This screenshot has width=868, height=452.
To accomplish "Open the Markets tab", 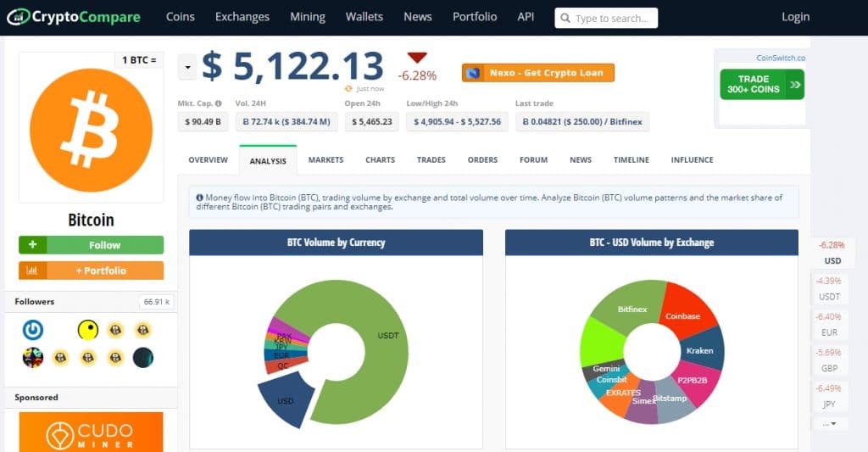I will tap(325, 159).
